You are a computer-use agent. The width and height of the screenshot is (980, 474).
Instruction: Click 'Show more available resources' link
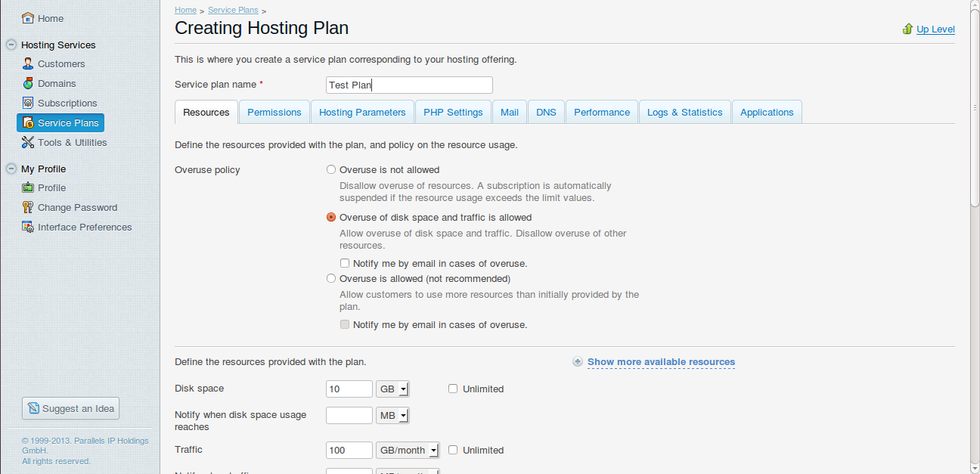(661, 362)
